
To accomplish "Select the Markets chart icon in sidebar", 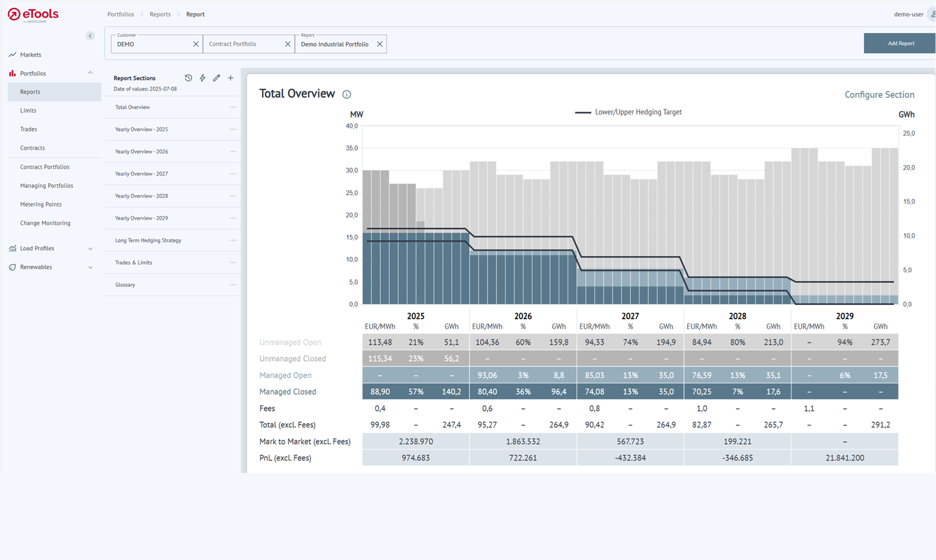I will [12, 55].
